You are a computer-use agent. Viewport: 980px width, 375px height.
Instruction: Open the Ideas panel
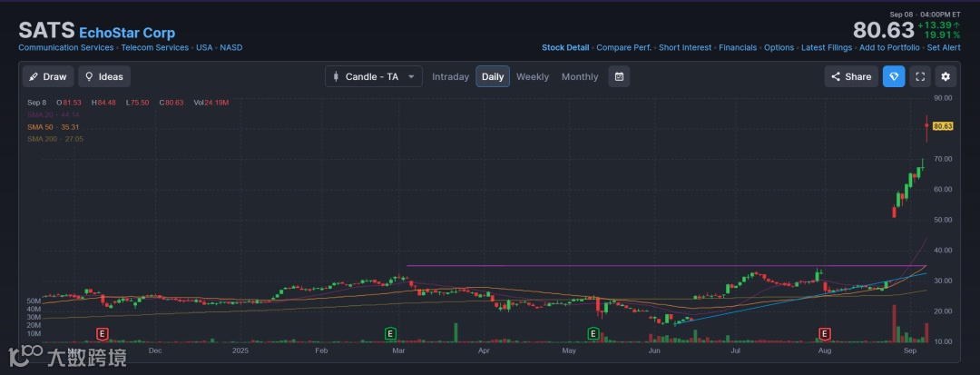pos(104,76)
